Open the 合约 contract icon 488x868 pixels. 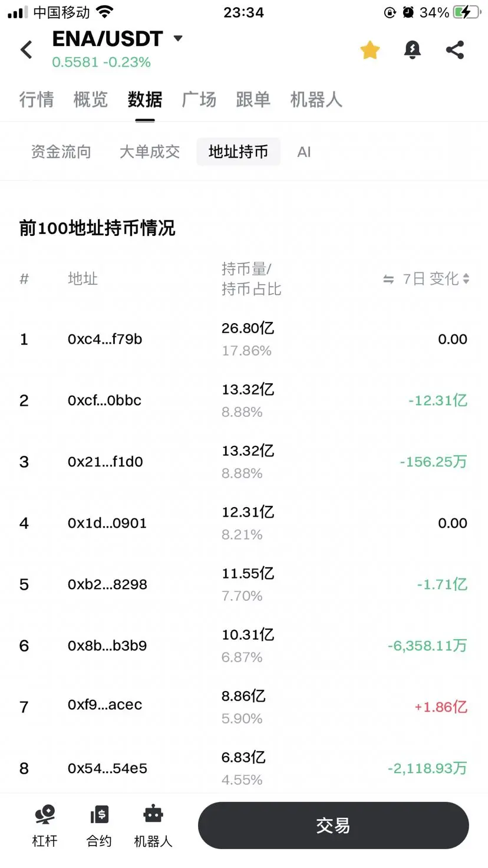point(99,814)
